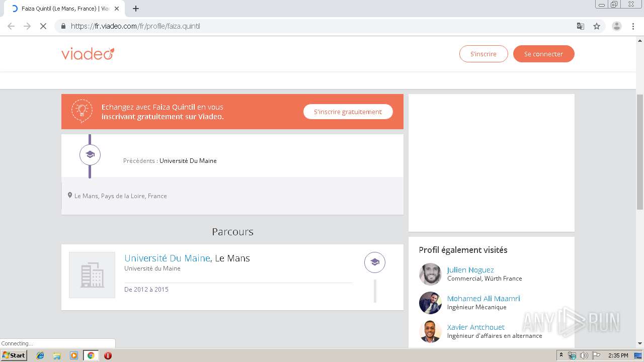Click Mohamed Ali Maamri profile photo
Viewport: 644px width, 362px height.
tap(430, 303)
